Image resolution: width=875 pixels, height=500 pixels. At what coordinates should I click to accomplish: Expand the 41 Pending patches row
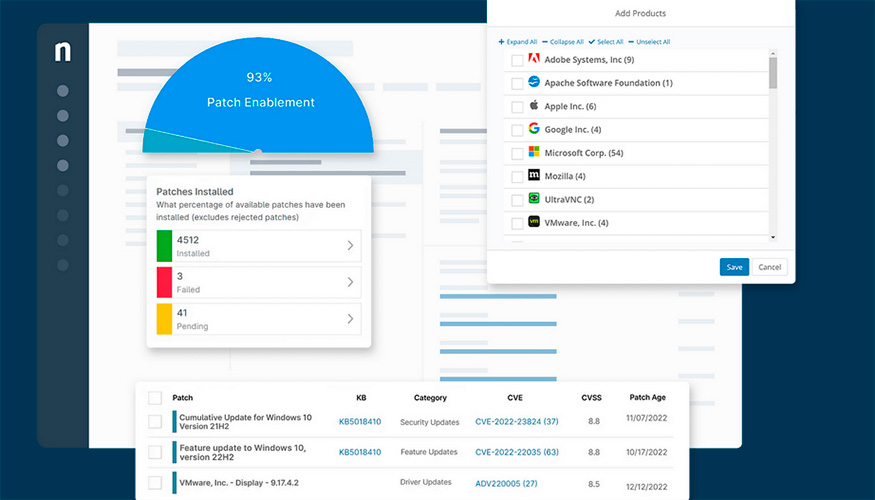350,319
